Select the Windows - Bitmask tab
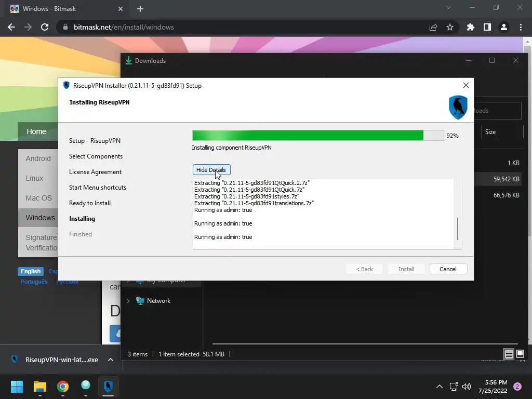The height and width of the screenshot is (399, 532). pyautogui.click(x=66, y=9)
